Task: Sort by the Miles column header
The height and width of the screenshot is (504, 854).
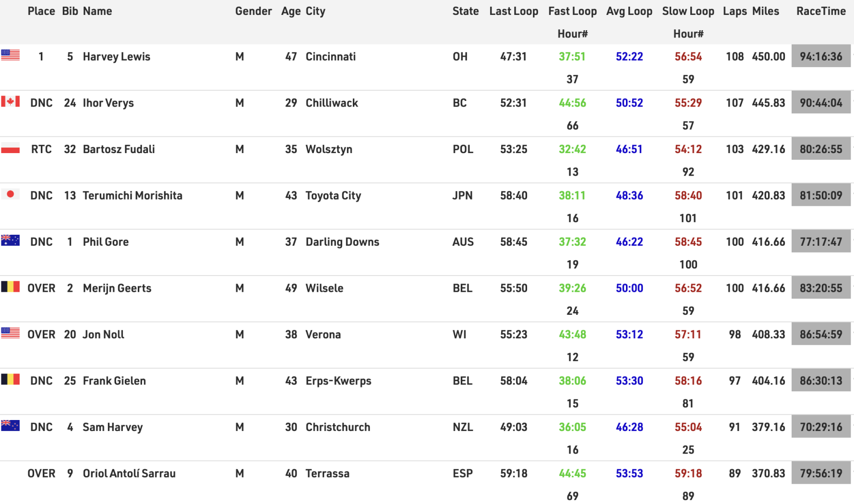Action: pos(766,11)
